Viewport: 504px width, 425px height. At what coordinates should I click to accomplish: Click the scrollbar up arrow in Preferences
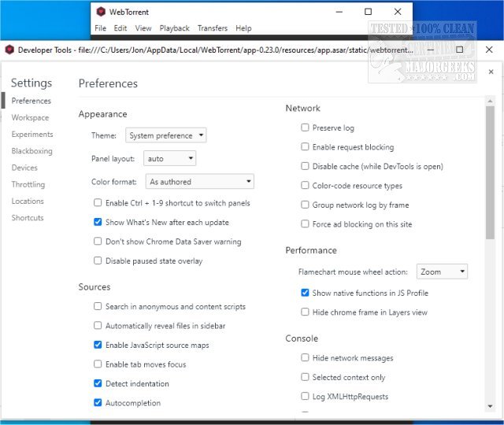click(490, 102)
